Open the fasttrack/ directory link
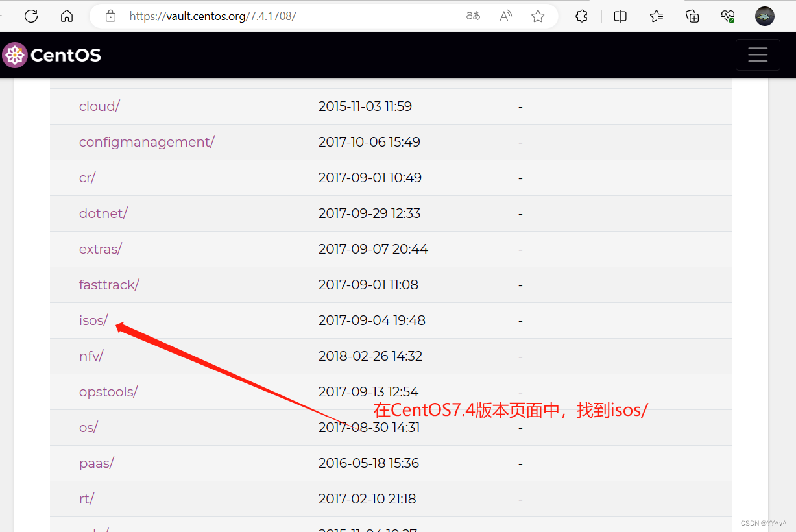796x532 pixels. [x=109, y=285]
